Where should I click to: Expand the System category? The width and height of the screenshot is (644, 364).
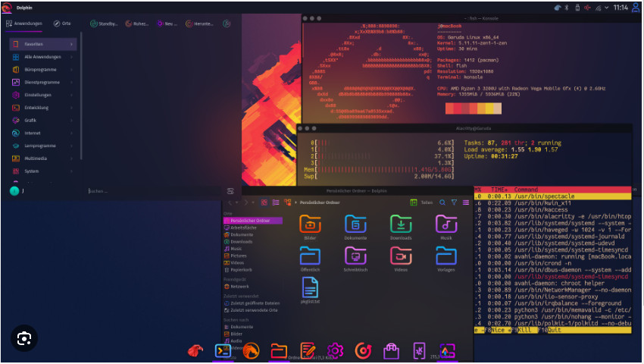coord(42,171)
